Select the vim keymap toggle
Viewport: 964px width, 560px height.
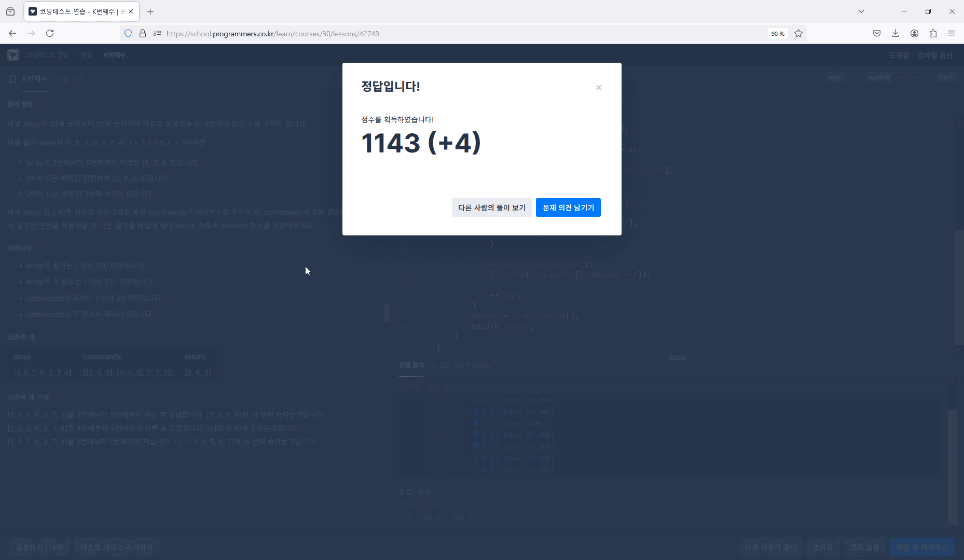(x=902, y=77)
